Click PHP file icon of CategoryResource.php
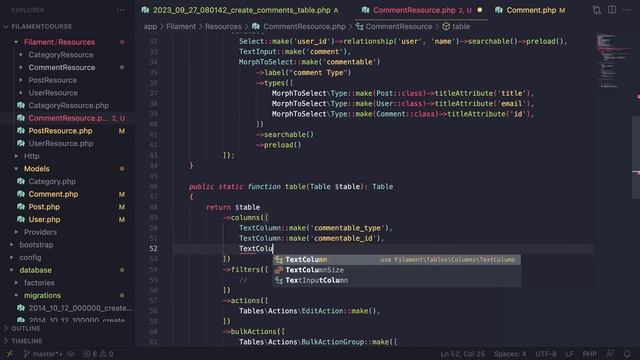The image size is (640, 360). click(21, 105)
